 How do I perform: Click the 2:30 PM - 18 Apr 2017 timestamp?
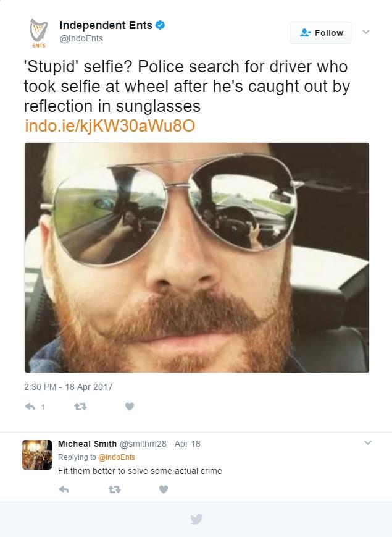(x=68, y=387)
